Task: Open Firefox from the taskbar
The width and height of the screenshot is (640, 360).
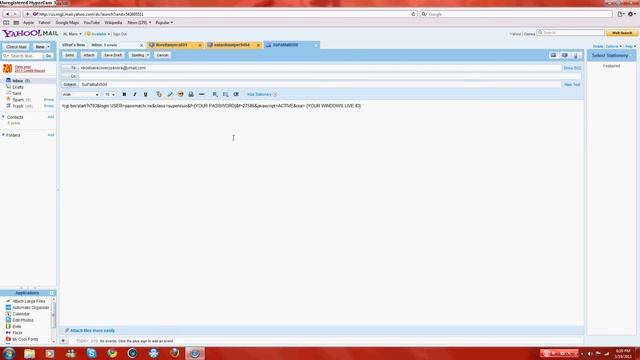Action: [x=174, y=353]
